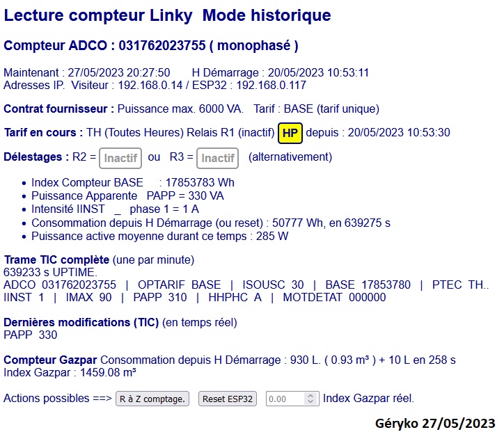504x432 pixels.
Task: Click the R à Z comptage button
Action: 152,399
